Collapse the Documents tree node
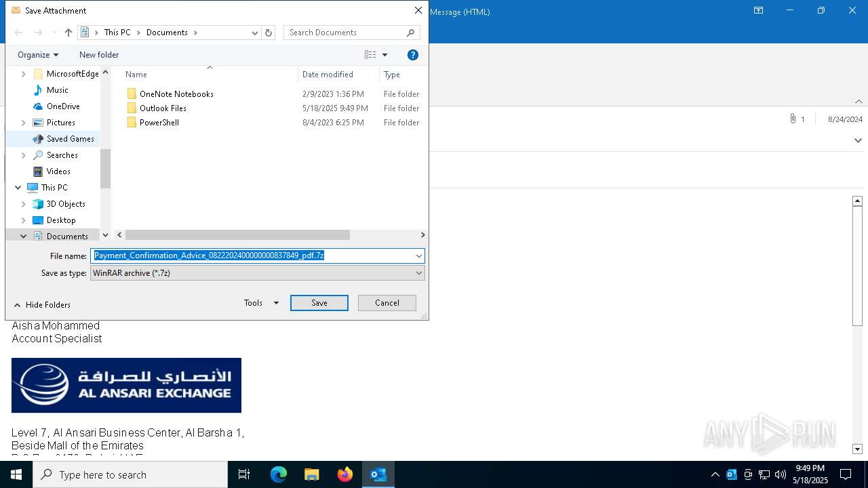The width and height of the screenshot is (868, 488). pyautogui.click(x=24, y=237)
